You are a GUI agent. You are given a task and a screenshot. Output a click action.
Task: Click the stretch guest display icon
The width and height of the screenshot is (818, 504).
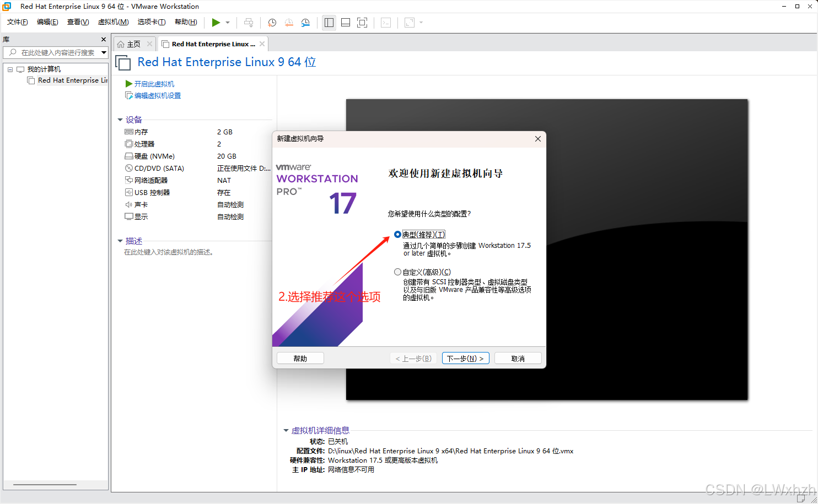410,23
